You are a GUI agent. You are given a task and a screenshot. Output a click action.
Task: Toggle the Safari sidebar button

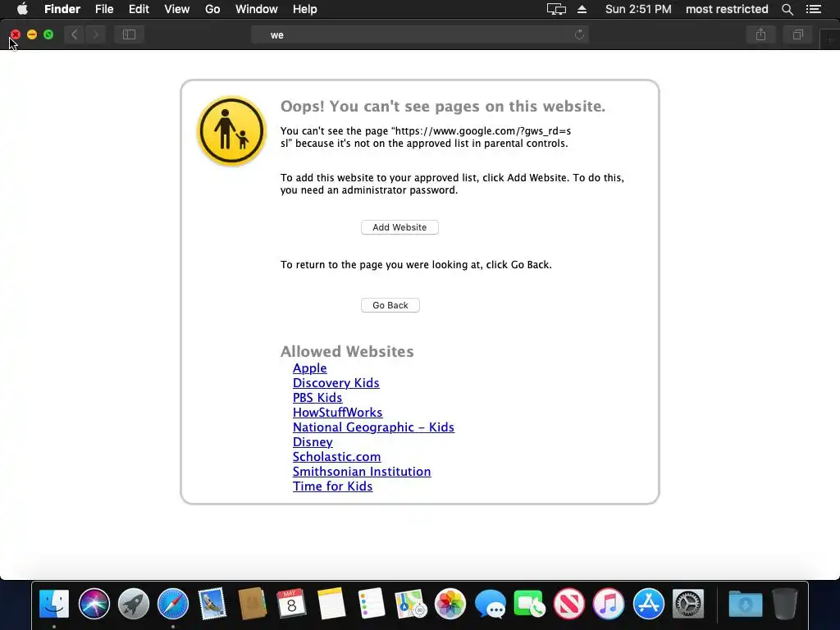(x=129, y=34)
